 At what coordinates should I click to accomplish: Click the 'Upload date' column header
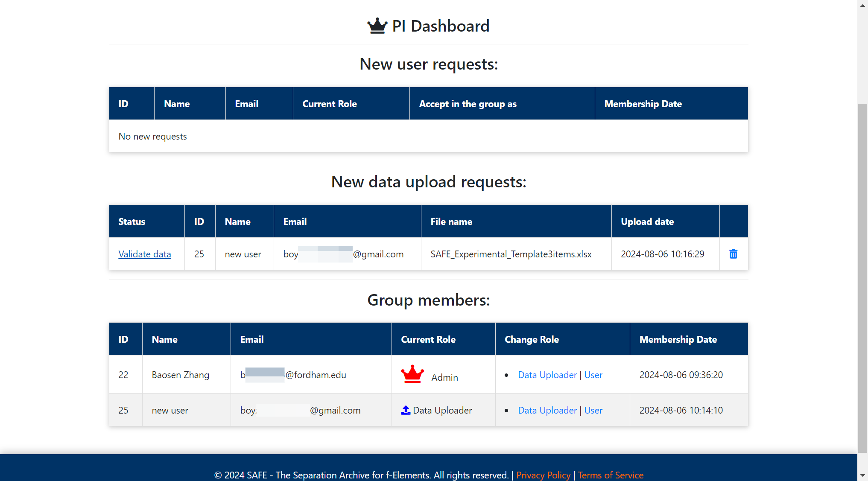(x=647, y=222)
